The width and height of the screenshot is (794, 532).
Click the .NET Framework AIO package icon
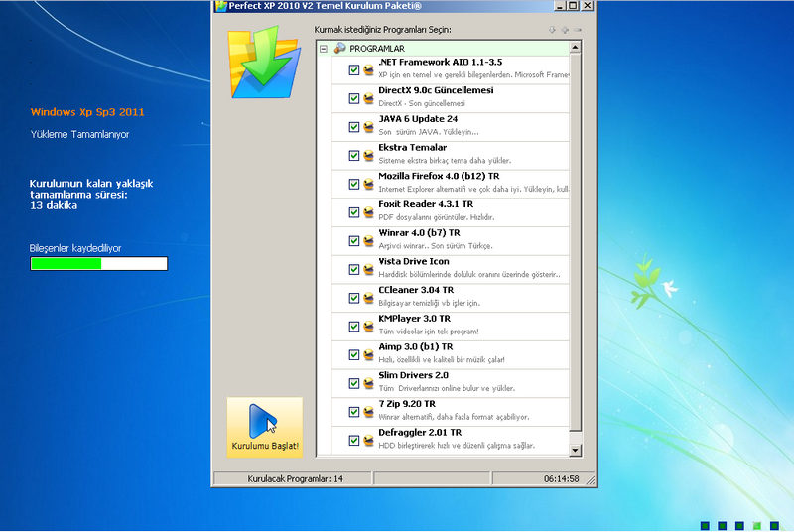coord(368,70)
